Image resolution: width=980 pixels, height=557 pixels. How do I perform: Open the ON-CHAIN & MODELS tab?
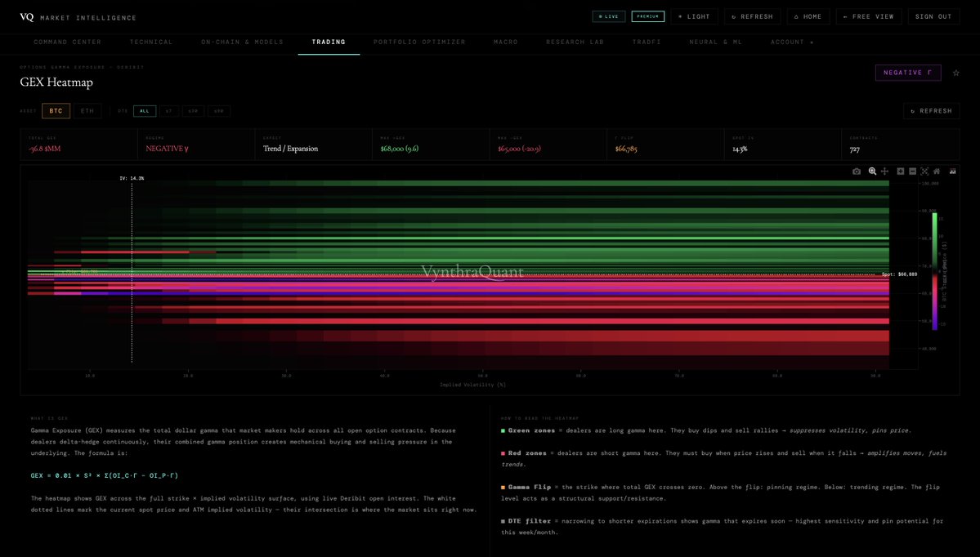243,42
